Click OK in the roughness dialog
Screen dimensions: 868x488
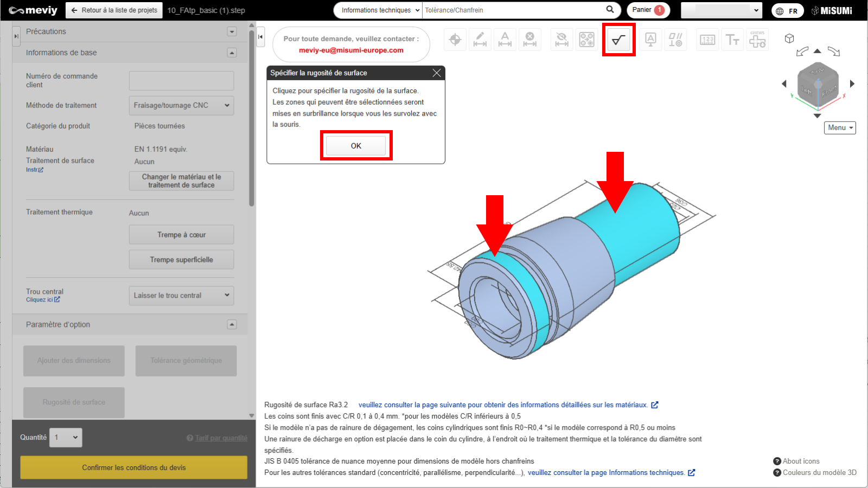click(x=356, y=145)
